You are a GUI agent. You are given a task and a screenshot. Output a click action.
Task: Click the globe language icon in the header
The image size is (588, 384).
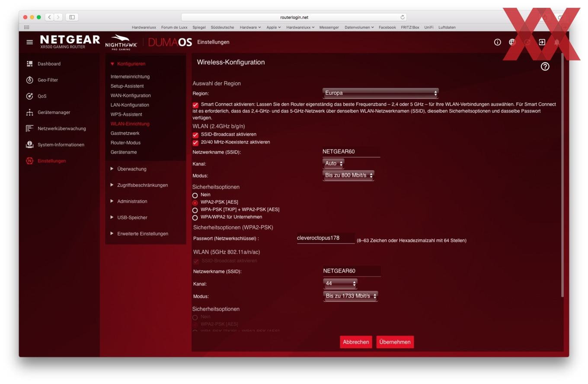512,42
